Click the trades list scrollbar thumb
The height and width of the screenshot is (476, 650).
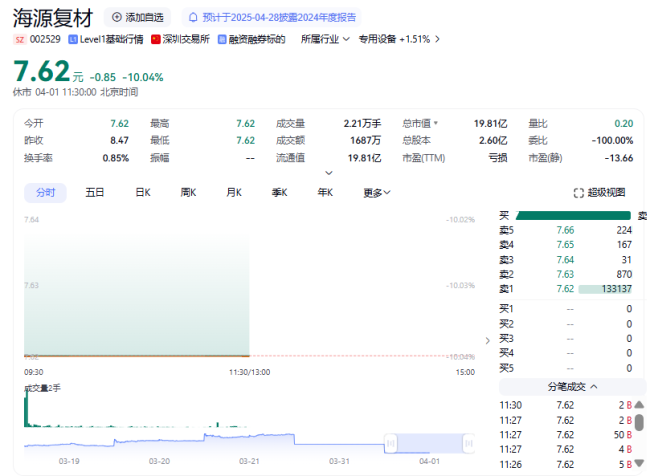(x=639, y=423)
